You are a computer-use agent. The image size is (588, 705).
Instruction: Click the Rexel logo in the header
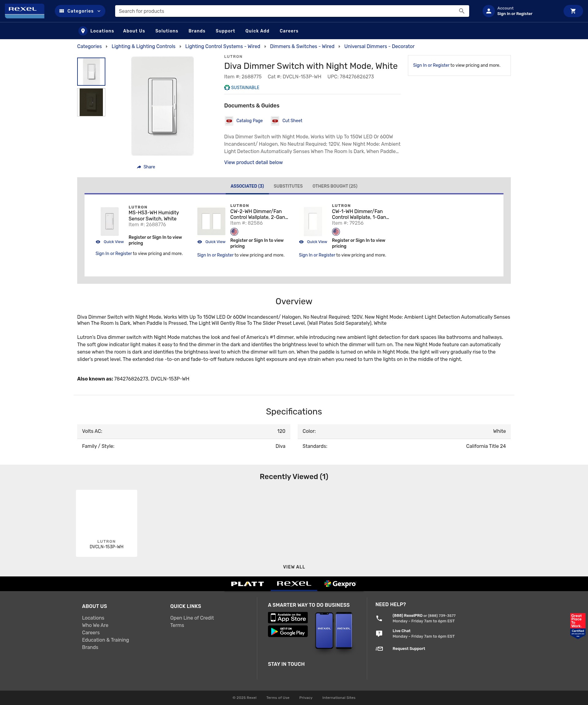[24, 11]
